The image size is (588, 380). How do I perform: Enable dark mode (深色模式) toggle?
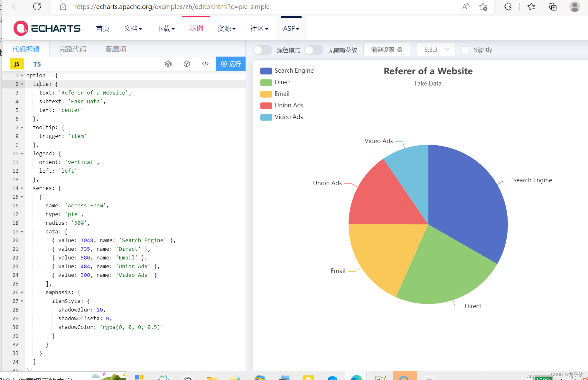tap(263, 50)
